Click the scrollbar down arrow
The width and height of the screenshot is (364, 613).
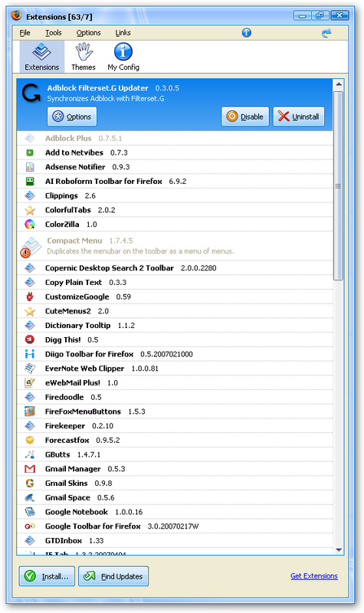[x=339, y=549]
